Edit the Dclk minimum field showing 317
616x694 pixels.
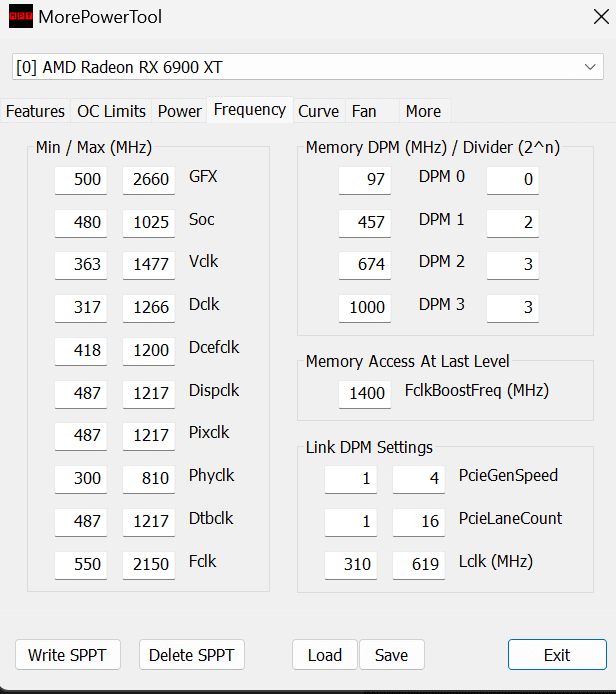pos(81,308)
